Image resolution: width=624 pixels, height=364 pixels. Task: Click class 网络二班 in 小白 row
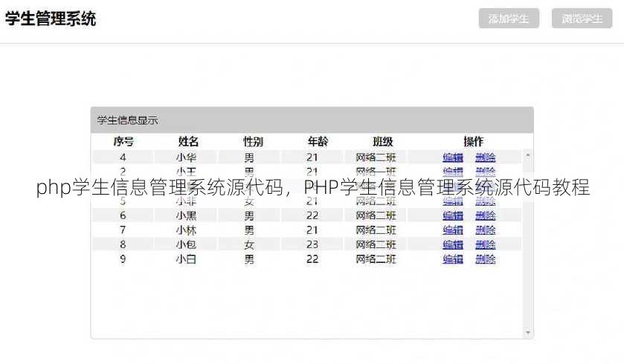click(376, 259)
